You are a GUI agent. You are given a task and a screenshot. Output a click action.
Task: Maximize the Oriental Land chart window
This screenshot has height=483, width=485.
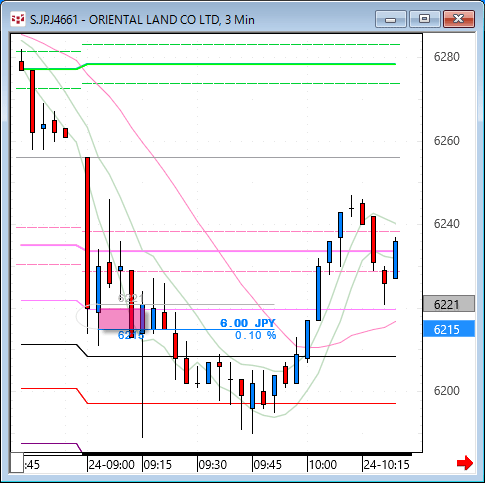click(x=424, y=19)
